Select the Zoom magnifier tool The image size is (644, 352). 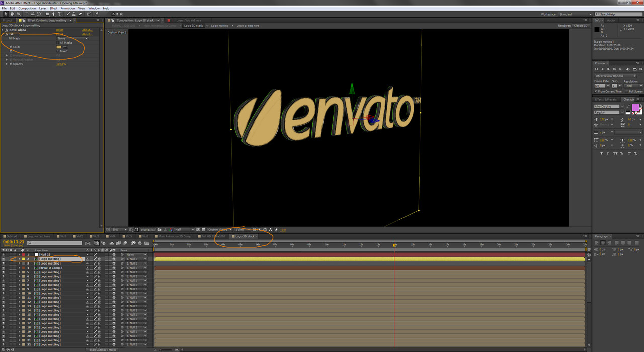(19, 14)
